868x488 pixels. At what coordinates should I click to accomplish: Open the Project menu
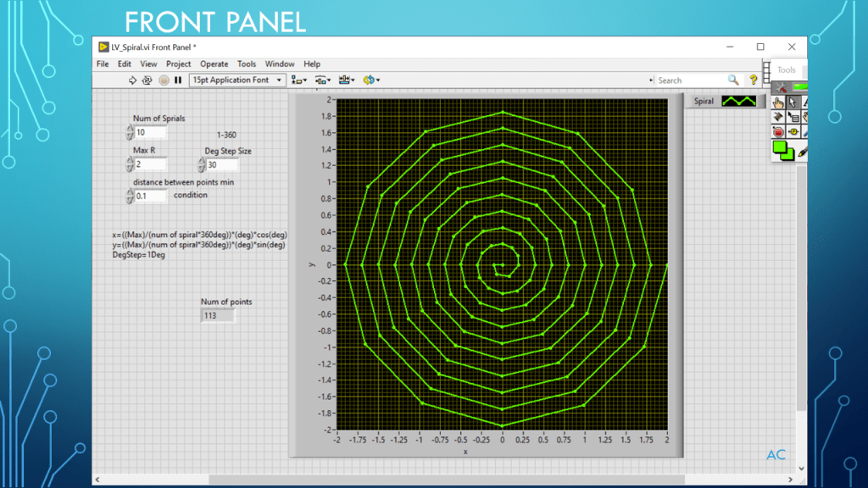click(178, 64)
